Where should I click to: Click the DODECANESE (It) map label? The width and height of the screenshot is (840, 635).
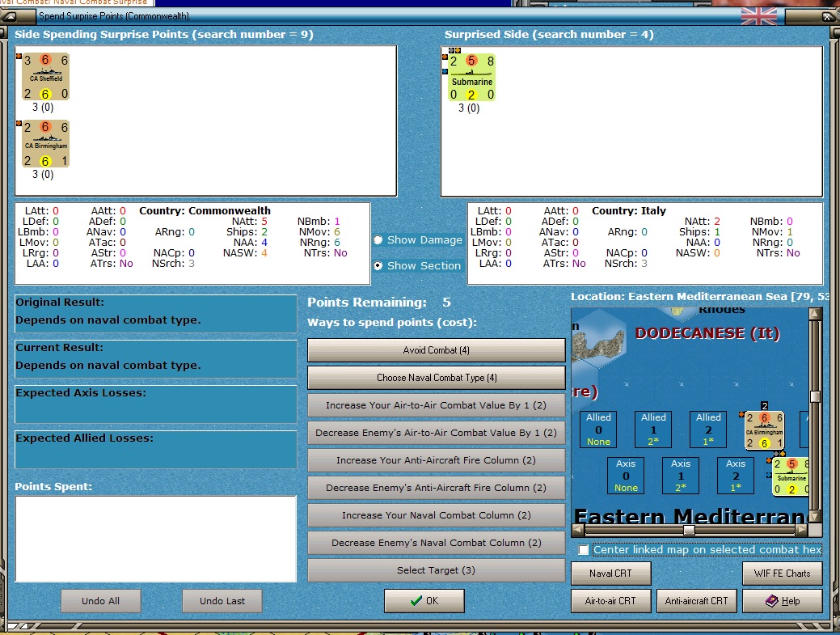[x=707, y=333]
